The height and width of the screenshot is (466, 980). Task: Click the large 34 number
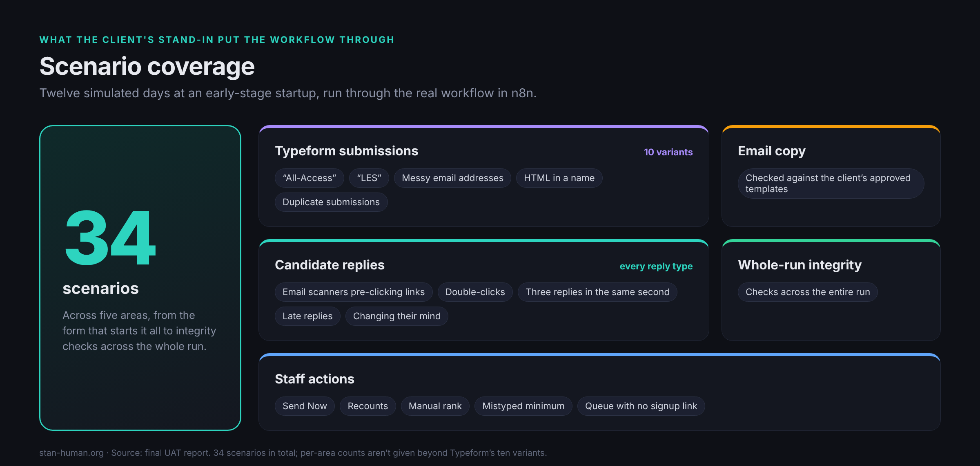point(110,238)
